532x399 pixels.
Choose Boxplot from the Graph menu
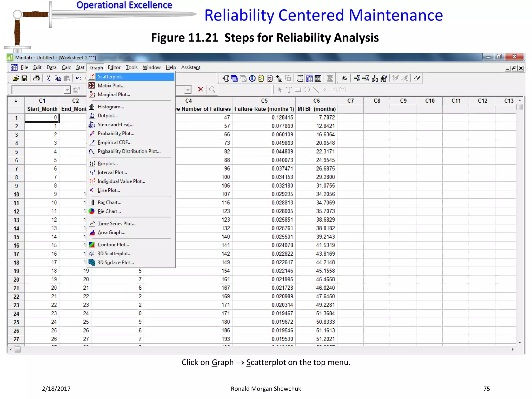click(x=131, y=164)
